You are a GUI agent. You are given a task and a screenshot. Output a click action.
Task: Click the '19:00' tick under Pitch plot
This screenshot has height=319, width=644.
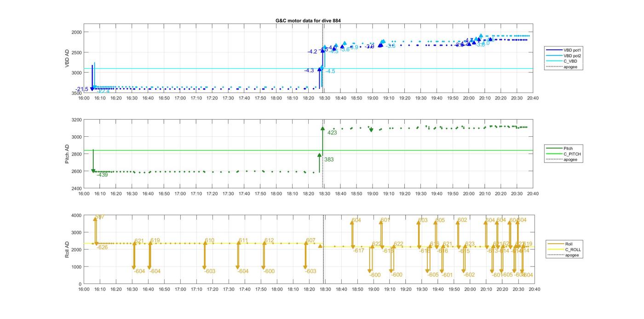pyautogui.click(x=373, y=194)
